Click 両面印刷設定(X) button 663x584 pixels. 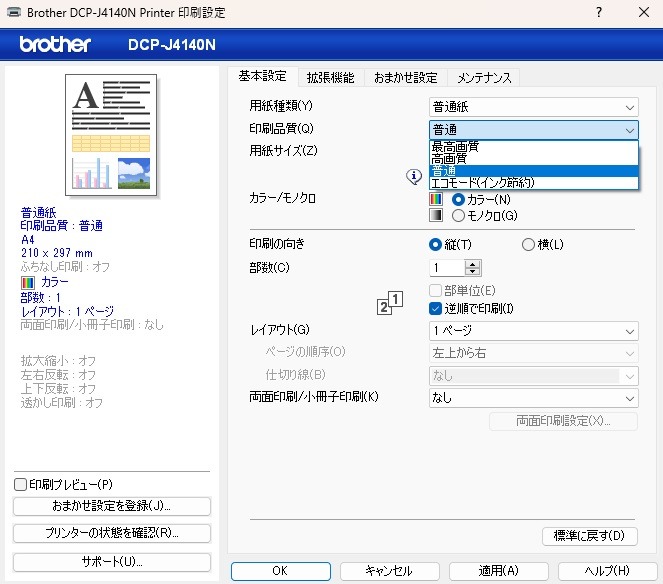tap(563, 421)
